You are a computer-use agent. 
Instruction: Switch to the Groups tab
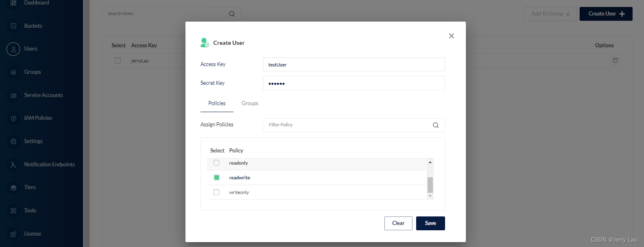pyautogui.click(x=250, y=104)
